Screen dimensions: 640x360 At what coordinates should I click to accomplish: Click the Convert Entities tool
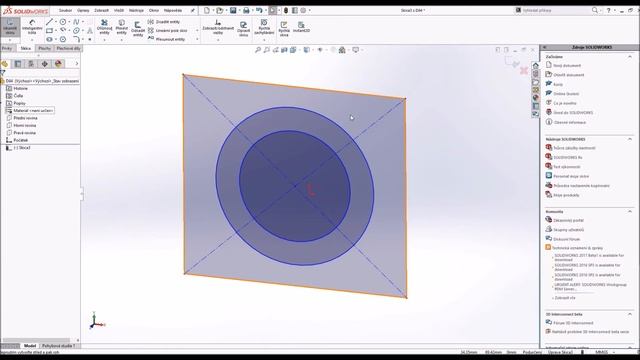(x=122, y=27)
